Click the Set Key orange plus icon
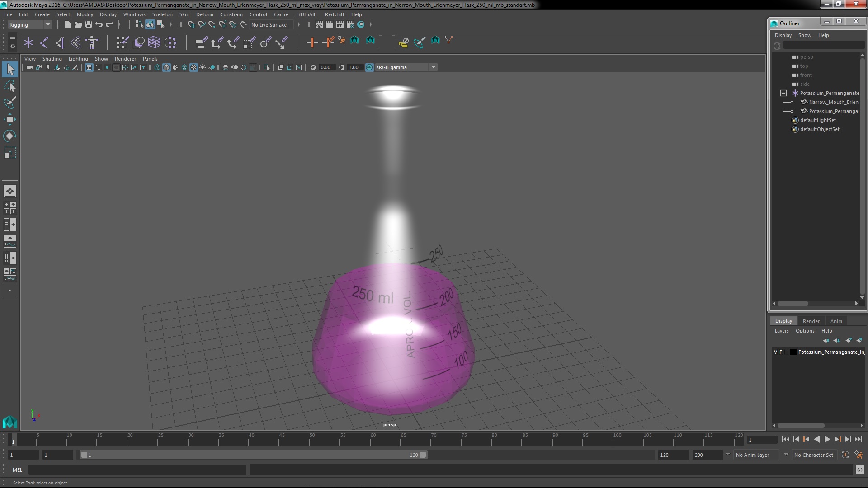The width and height of the screenshot is (868, 488). click(312, 42)
